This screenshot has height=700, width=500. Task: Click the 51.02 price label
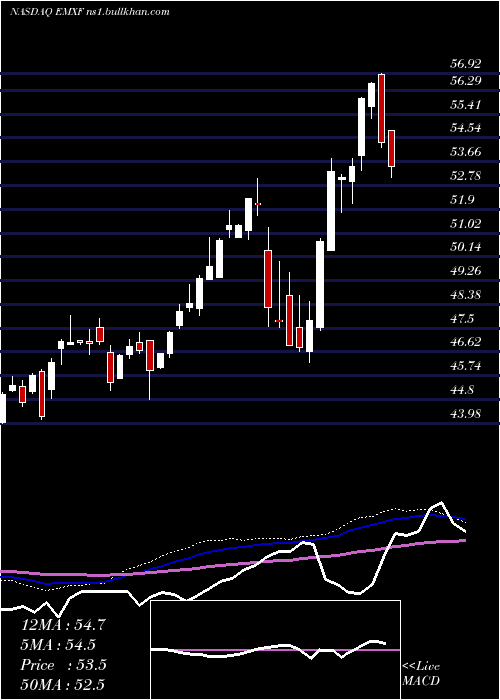[x=466, y=223]
